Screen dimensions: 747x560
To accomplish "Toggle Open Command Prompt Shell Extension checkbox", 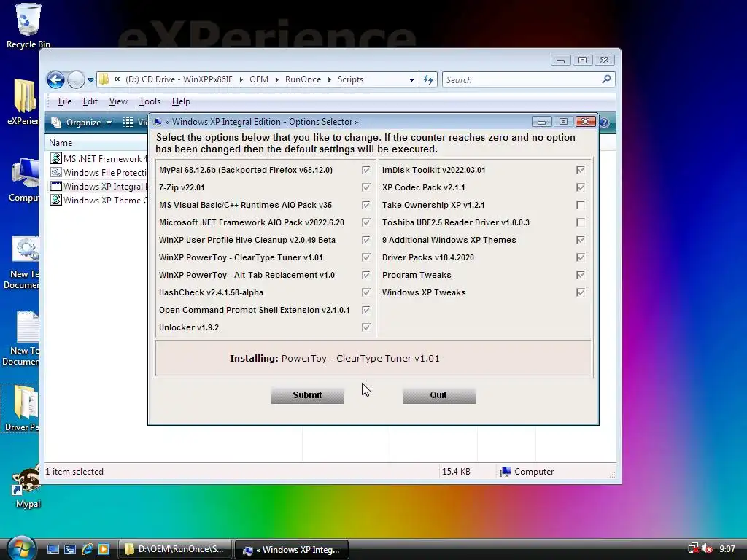I will [x=366, y=310].
